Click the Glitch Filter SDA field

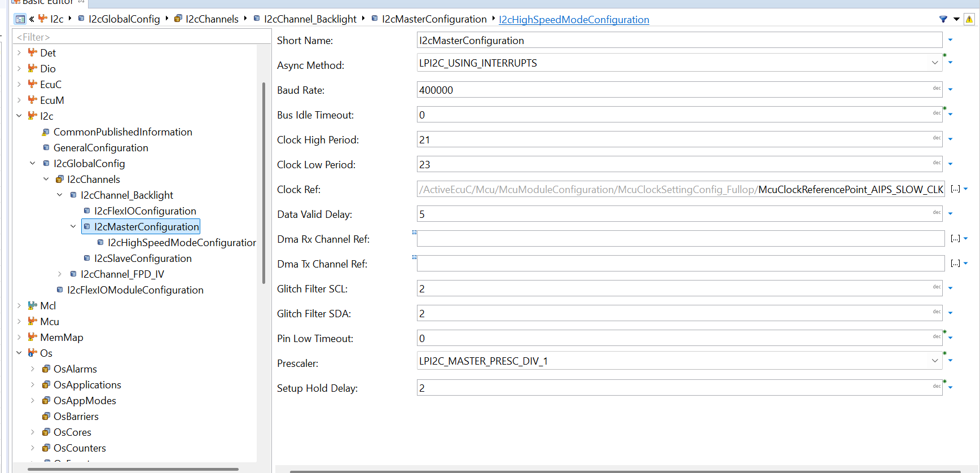click(680, 313)
